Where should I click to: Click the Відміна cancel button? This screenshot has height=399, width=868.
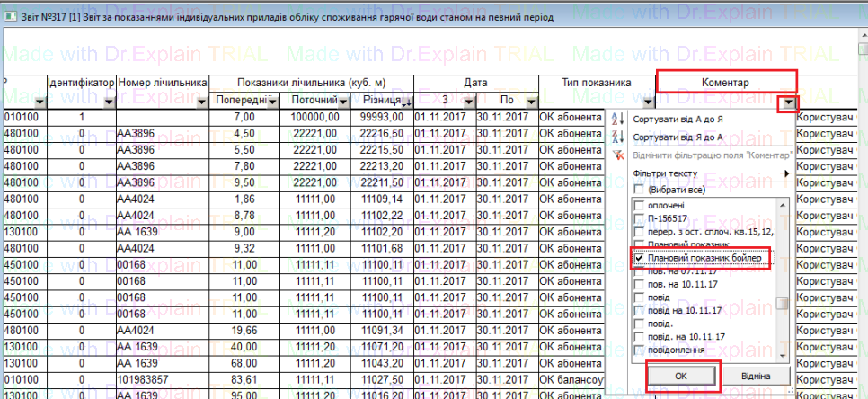[x=755, y=374]
